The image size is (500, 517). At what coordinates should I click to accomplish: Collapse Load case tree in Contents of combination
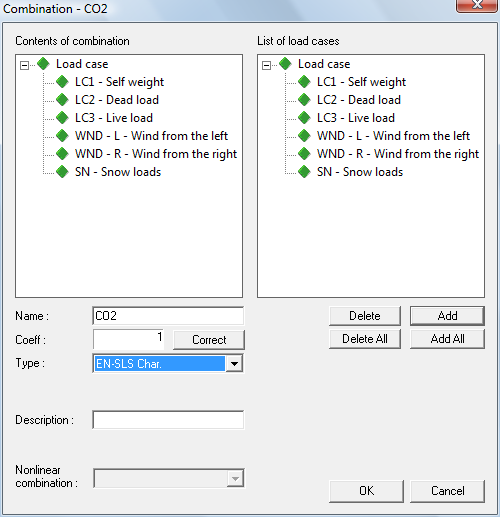pyautogui.click(x=24, y=65)
